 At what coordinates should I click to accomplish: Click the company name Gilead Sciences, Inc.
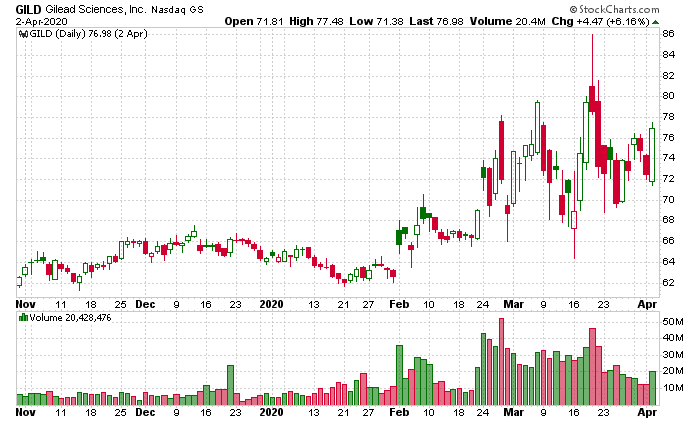point(96,9)
